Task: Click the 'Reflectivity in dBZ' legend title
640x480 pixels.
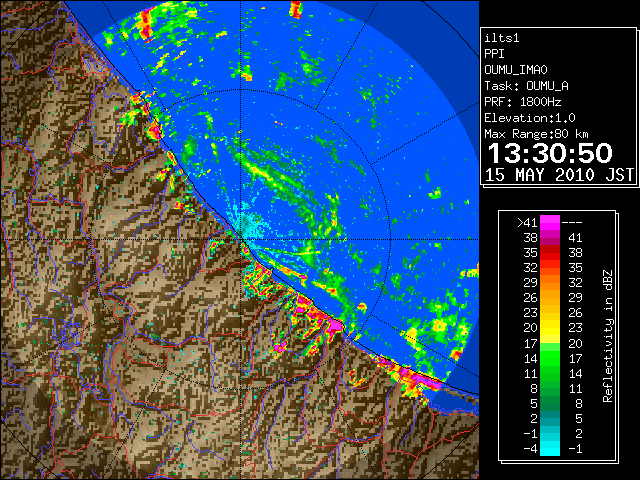Action: pos(608,336)
